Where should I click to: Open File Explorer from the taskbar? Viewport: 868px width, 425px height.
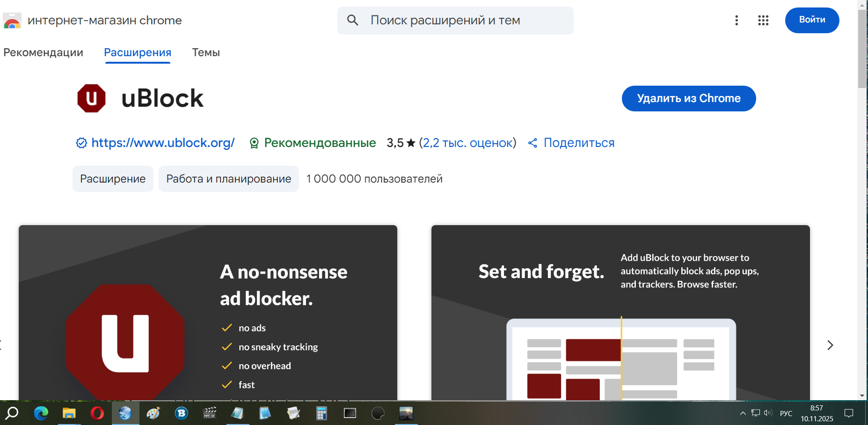coord(69,413)
